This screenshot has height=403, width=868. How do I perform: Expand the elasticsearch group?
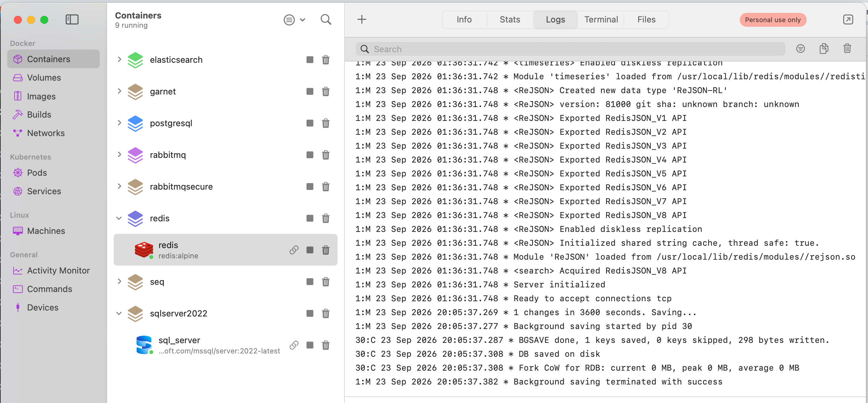point(119,59)
